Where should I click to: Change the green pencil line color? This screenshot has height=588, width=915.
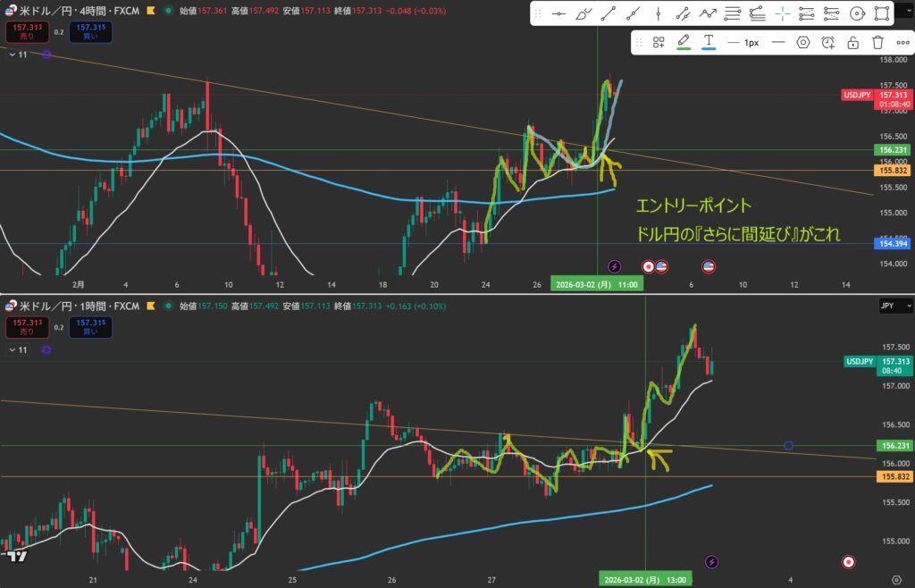pyautogui.click(x=684, y=42)
